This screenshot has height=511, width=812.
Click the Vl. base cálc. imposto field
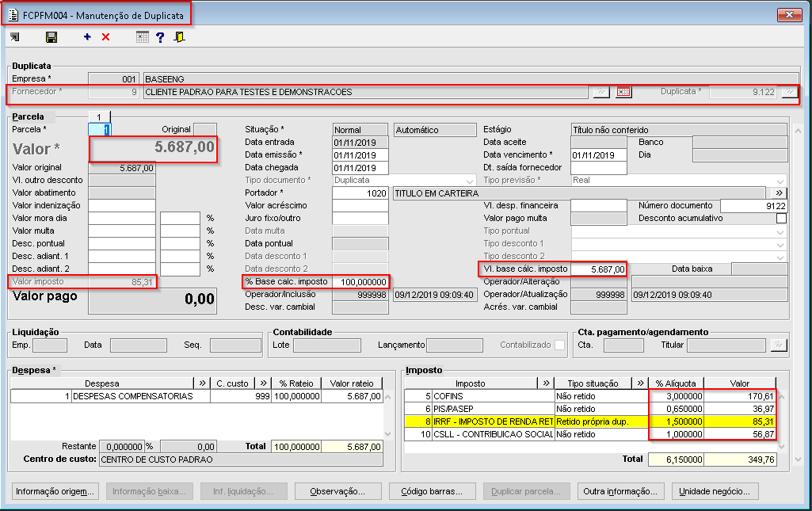tap(599, 269)
